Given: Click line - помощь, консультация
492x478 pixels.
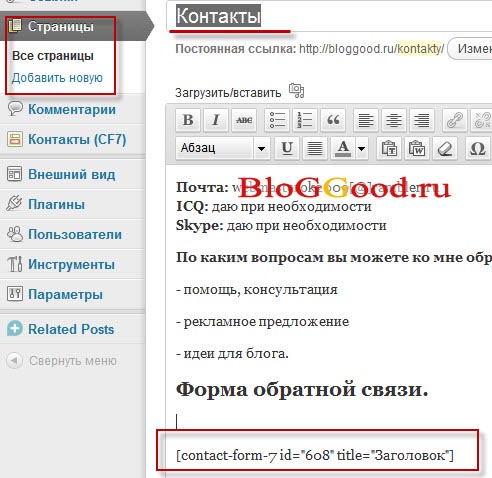Looking at the screenshot, I should pos(257,290).
